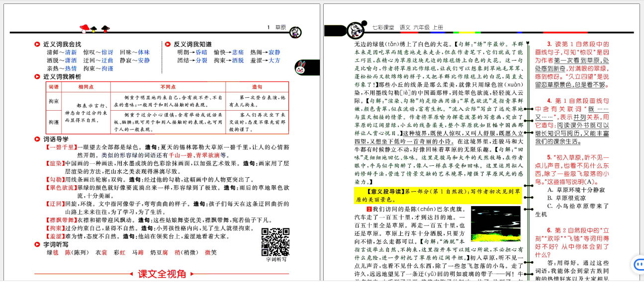Viewport: 644px width, 282px height.
Task: Open the floating blue chat assistant icon
Action: pos(638,264)
